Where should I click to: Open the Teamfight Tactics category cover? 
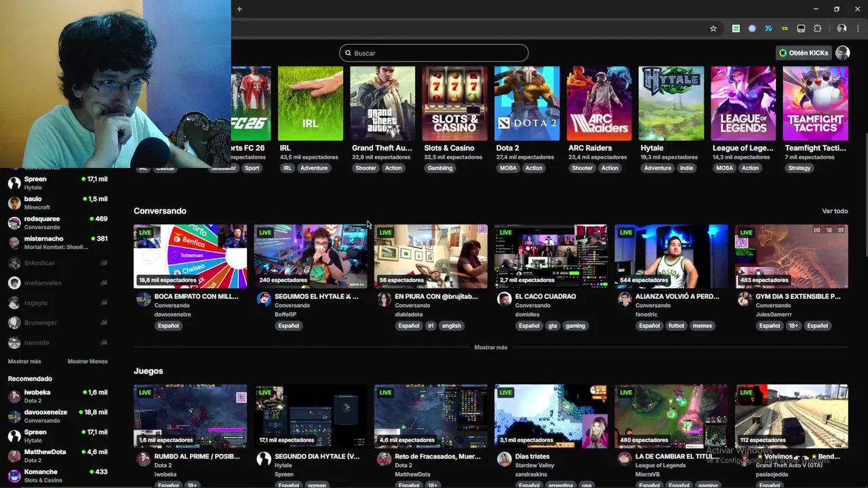[x=815, y=103]
